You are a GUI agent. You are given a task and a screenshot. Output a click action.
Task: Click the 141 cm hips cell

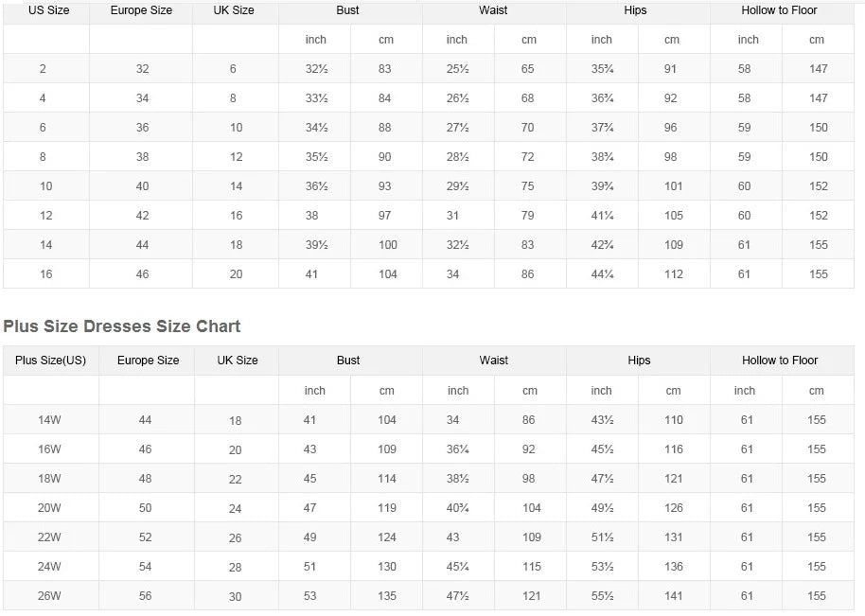coord(673,596)
